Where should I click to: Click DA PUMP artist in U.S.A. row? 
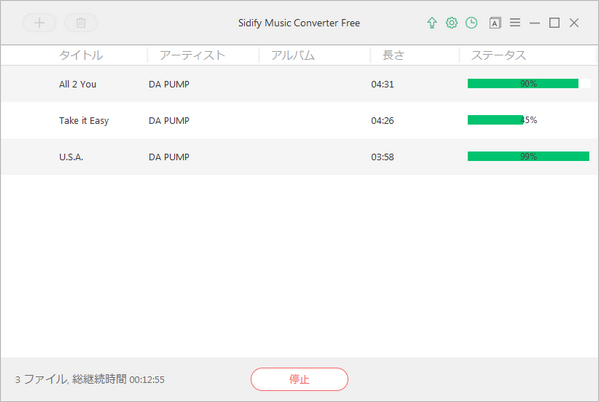169,157
